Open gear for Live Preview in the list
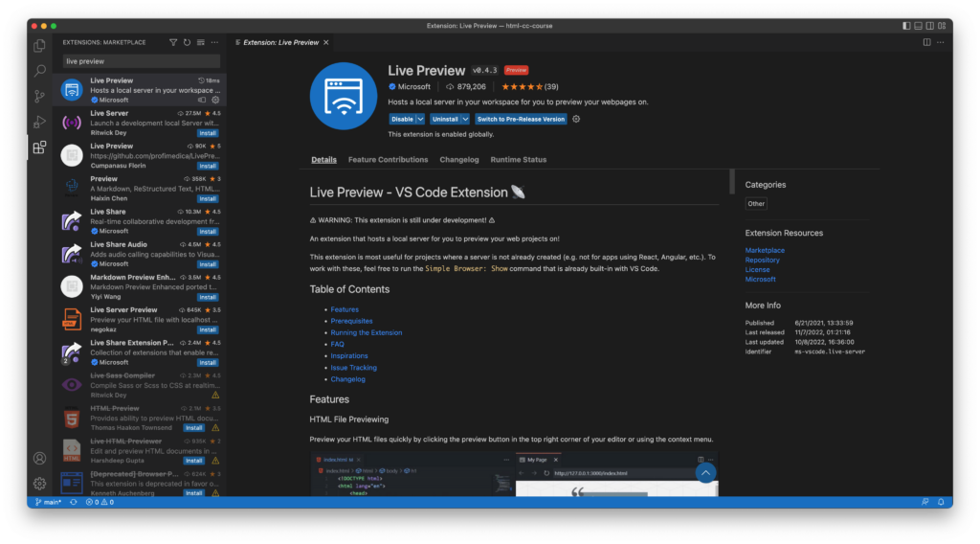 tap(215, 100)
